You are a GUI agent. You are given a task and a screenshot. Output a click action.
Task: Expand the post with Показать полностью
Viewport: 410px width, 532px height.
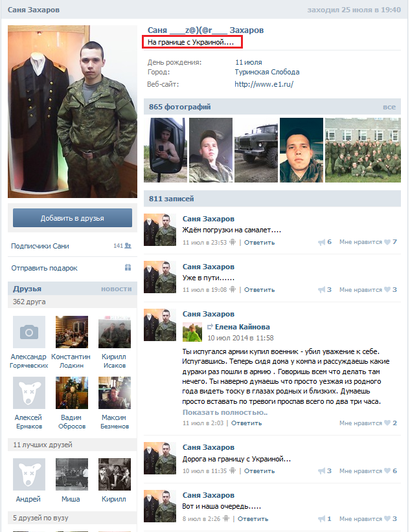coord(225,412)
